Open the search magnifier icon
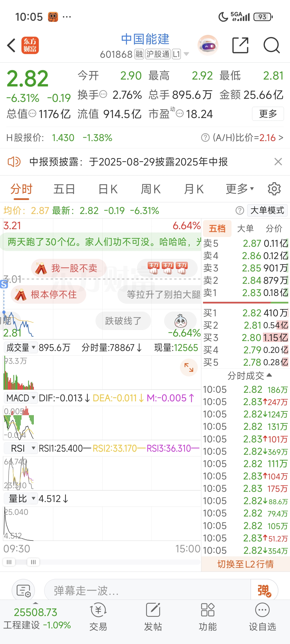Image resolution: width=290 pixels, height=644 pixels. tap(271, 45)
